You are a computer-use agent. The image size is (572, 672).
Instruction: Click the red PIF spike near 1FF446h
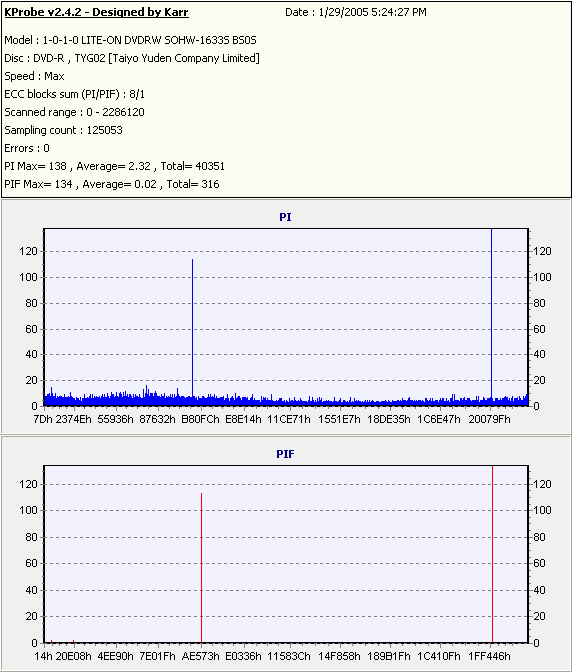pos(492,554)
